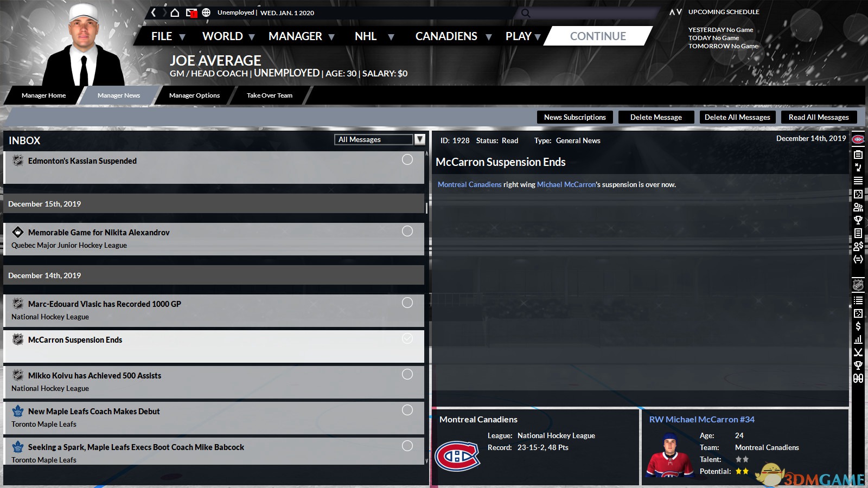The image size is (868, 488).
Task: Click the upcoming schedule down arrow
Action: (x=679, y=12)
